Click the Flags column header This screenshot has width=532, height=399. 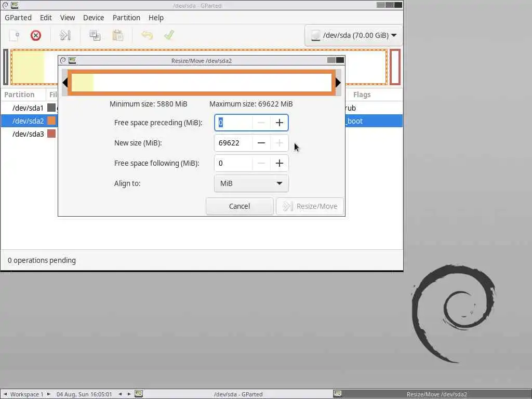pos(362,95)
